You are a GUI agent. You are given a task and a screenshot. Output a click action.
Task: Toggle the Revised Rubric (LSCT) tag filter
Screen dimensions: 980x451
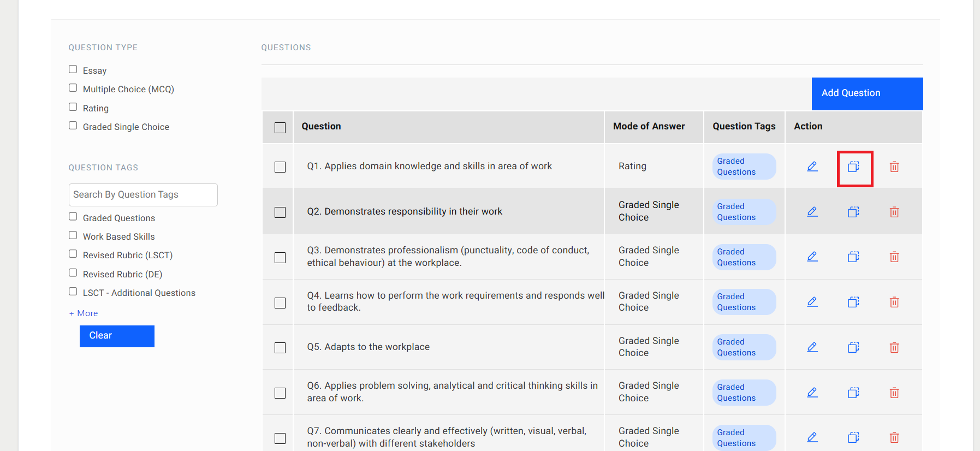[73, 254]
